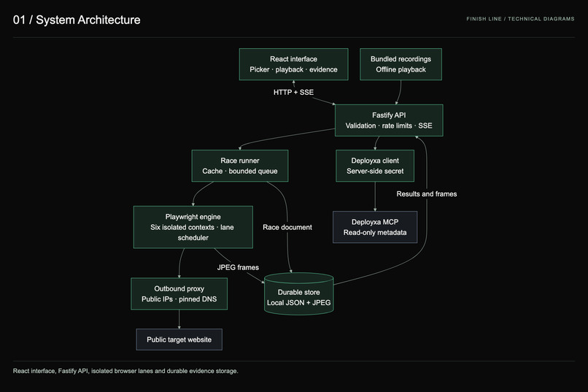Click the HTTP + SSE edge label
Image resolution: width=588 pixels, height=392 pixels.
tap(293, 92)
